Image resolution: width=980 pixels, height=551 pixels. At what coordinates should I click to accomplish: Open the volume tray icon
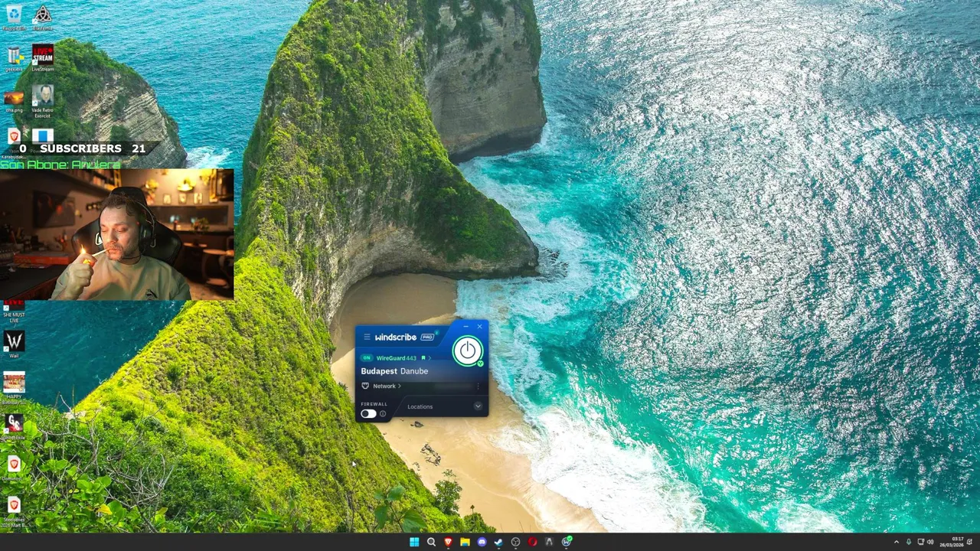pyautogui.click(x=930, y=542)
